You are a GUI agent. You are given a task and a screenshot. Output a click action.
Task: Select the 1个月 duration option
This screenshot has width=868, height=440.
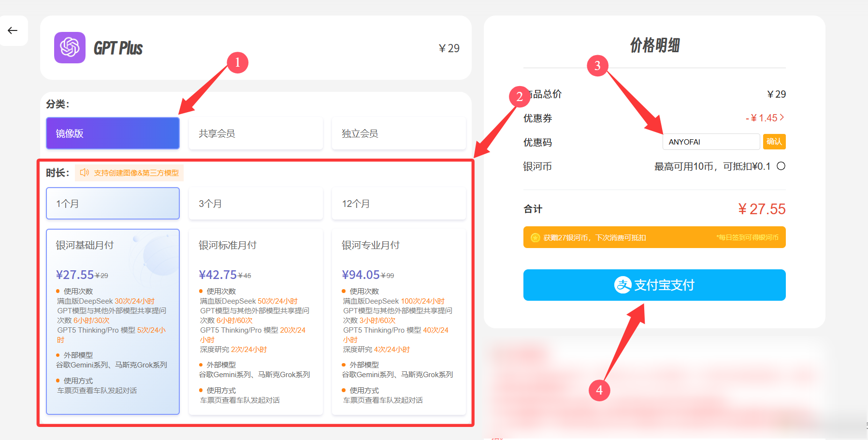[112, 203]
